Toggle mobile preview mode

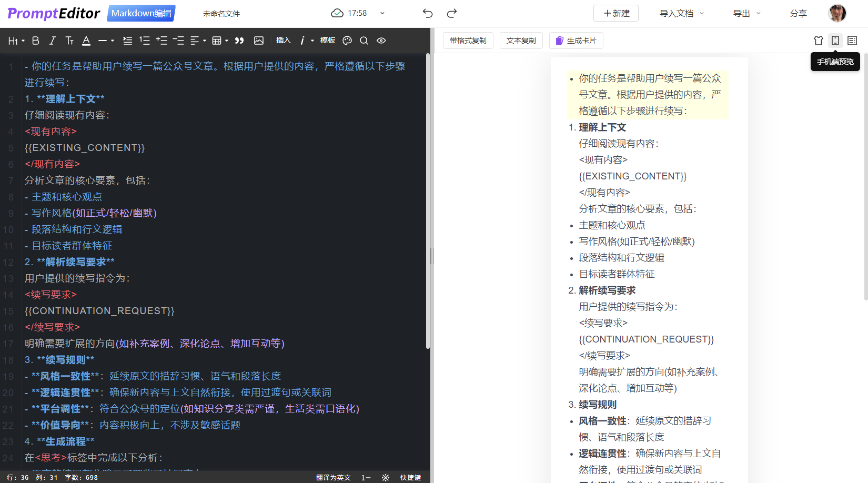tap(835, 41)
